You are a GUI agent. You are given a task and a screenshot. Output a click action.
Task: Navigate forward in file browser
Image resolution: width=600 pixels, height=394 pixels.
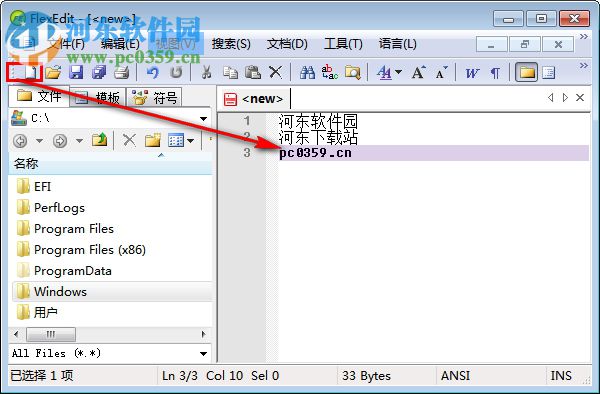click(x=60, y=141)
